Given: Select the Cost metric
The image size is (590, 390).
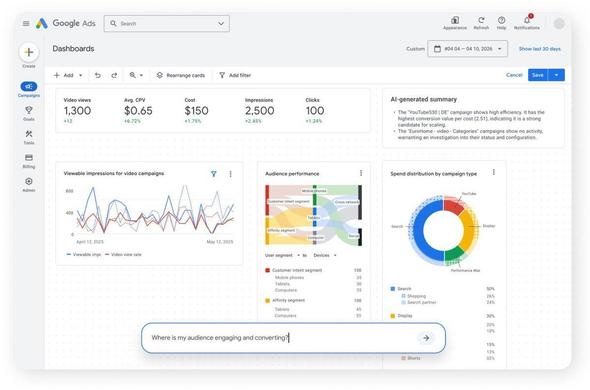Looking at the screenshot, I should coord(196,110).
